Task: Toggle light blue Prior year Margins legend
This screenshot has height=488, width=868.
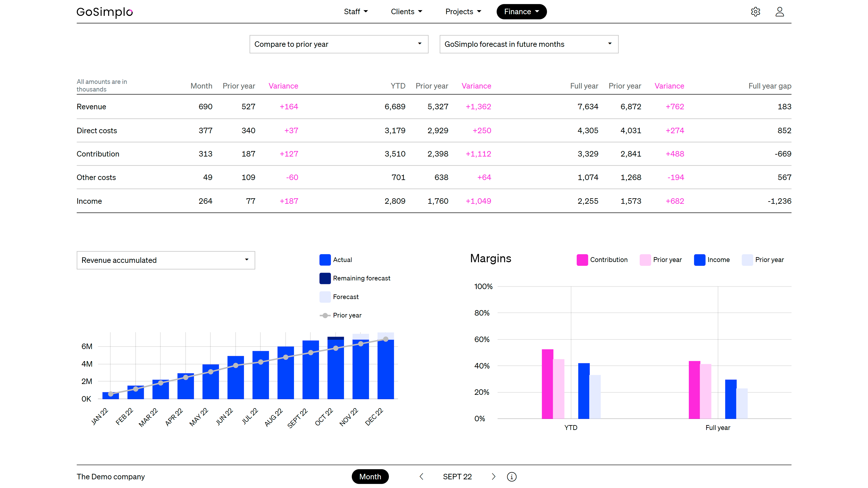Action: (763, 260)
